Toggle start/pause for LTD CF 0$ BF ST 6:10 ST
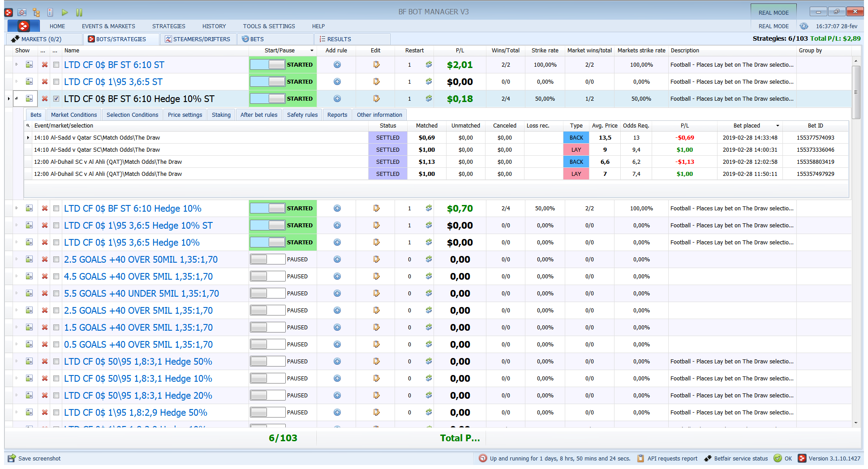This screenshot has height=469, width=868. click(267, 65)
